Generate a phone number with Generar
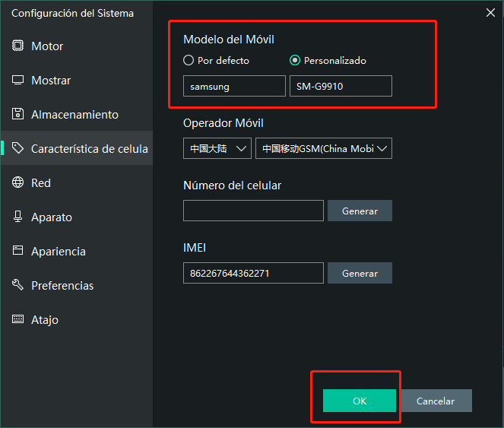The width and height of the screenshot is (504, 428). click(360, 211)
